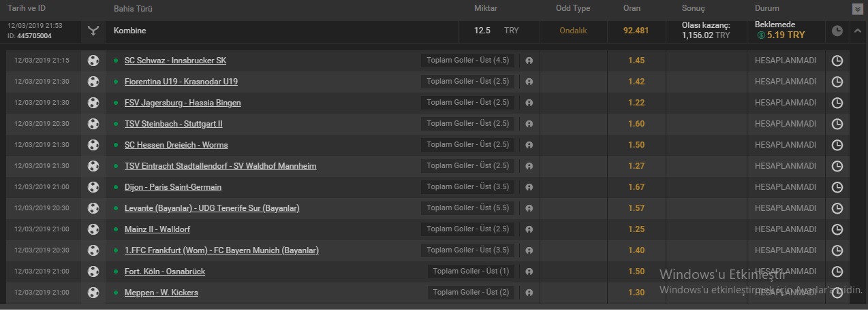Click statistics icon beside Fiorentina U19 bet

pyautogui.click(x=529, y=82)
